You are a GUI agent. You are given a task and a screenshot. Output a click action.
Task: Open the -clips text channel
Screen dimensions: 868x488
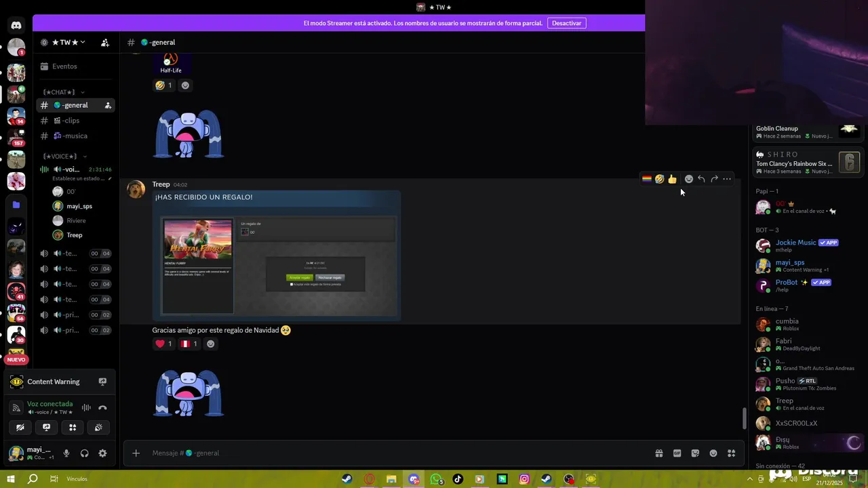75,121
